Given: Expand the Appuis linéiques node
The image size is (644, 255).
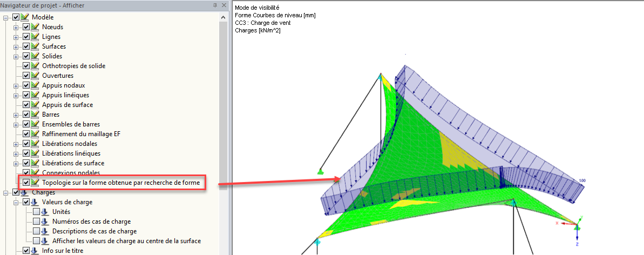Looking at the screenshot, I should coord(16,96).
